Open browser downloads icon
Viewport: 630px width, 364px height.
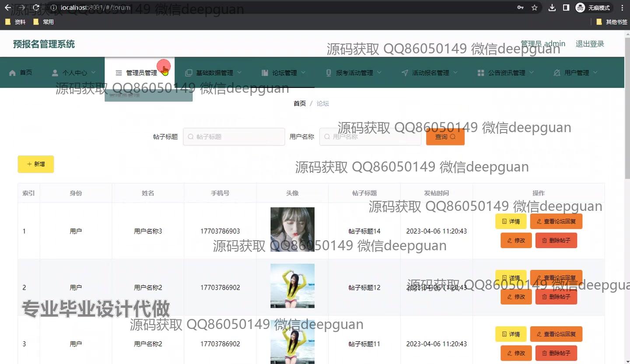552,7
